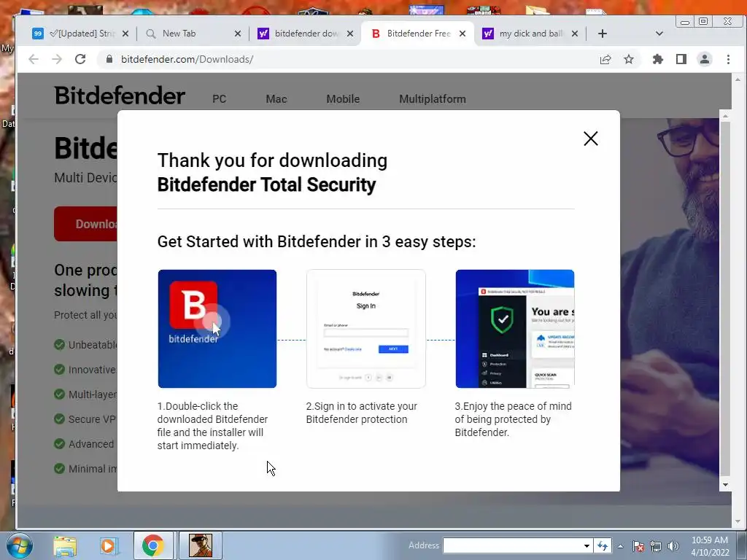
Task: Click the 'Thank you for downloading' heading
Action: [272, 160]
